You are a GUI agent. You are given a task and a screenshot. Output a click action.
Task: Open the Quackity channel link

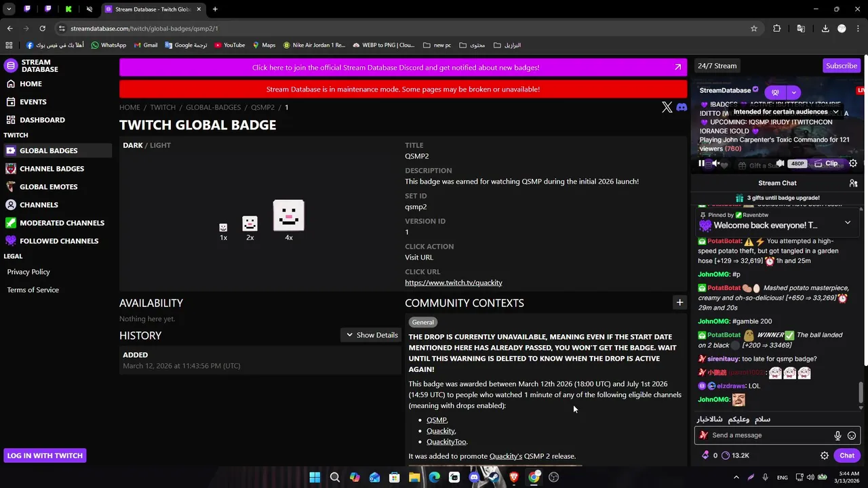441,431
